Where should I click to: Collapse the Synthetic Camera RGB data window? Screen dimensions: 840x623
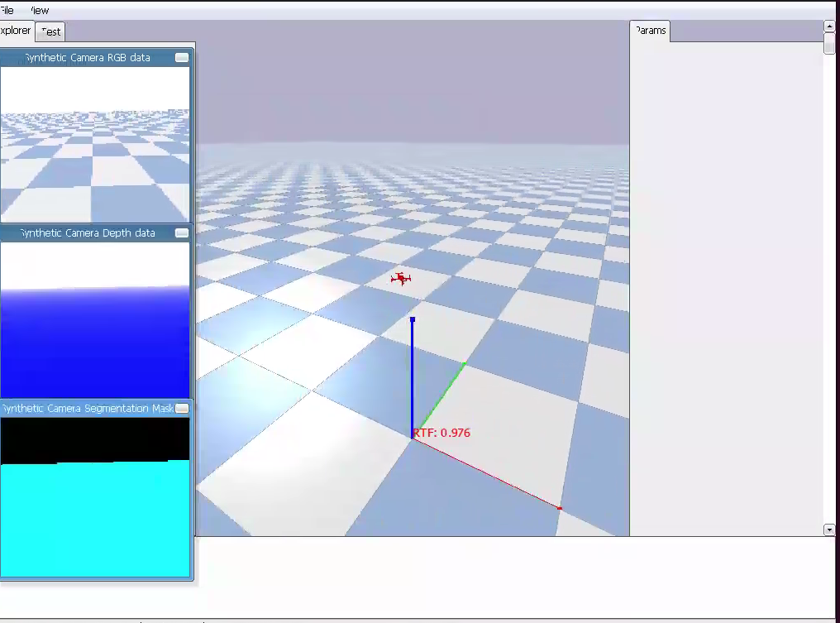(x=182, y=58)
